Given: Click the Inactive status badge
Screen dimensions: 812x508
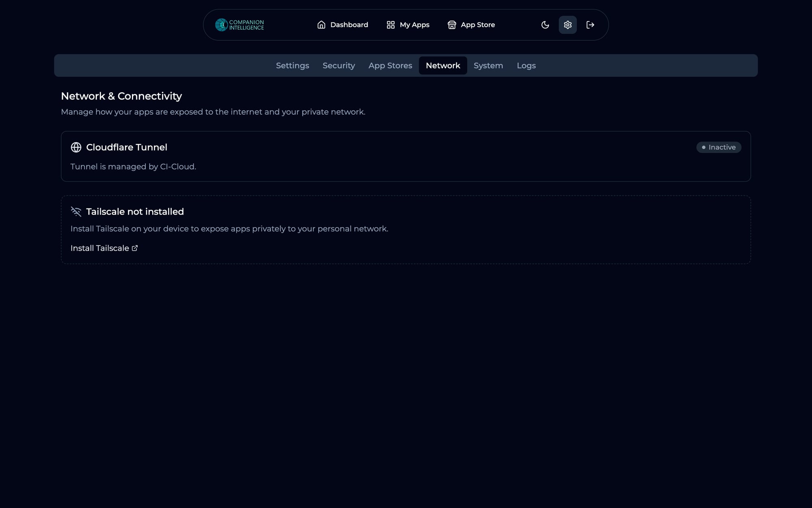Looking at the screenshot, I should pyautogui.click(x=719, y=147).
